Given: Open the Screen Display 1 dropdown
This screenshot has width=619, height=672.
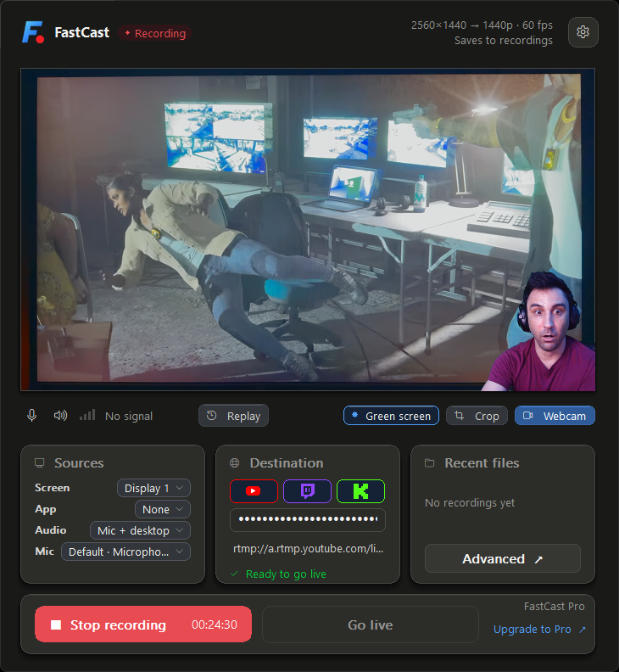Looking at the screenshot, I should (153, 488).
